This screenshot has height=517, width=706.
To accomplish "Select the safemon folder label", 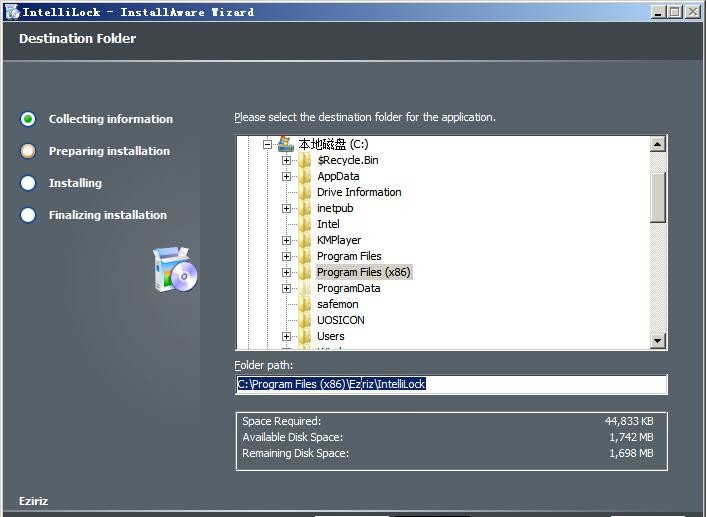I will pyautogui.click(x=338, y=304).
